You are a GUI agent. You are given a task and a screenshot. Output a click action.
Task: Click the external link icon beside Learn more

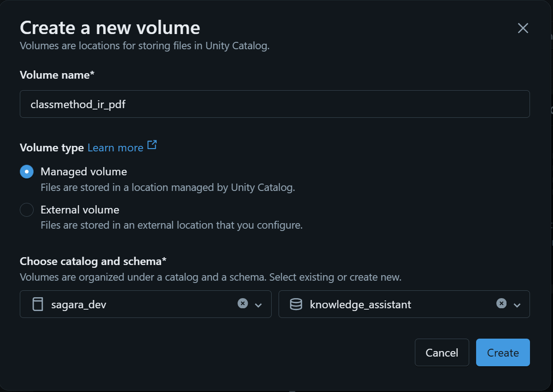point(152,145)
